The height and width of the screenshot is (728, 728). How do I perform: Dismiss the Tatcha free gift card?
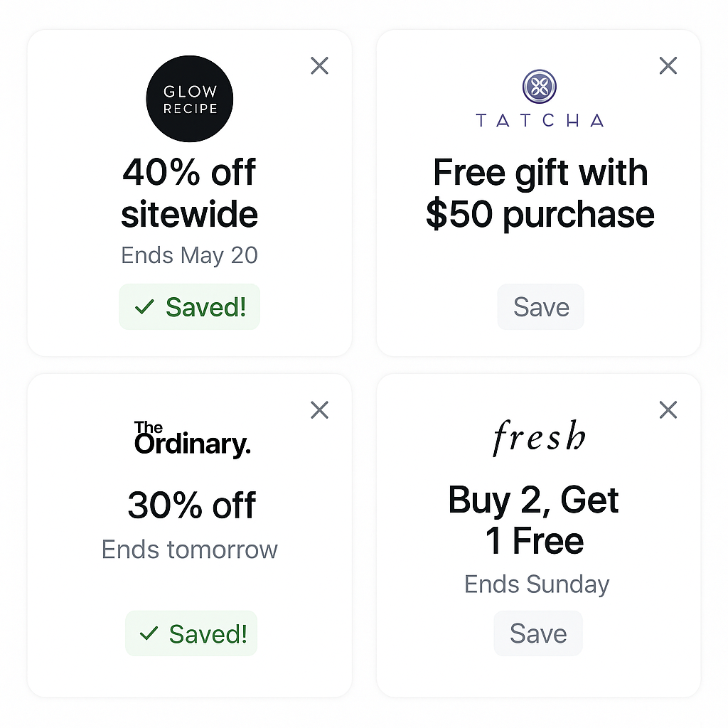pos(668,65)
